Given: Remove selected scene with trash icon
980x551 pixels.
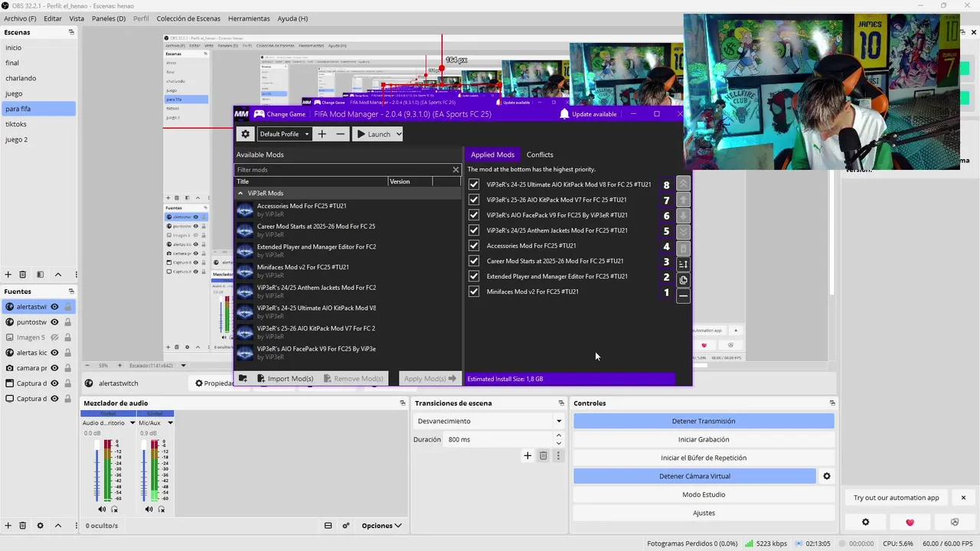Looking at the screenshot, I should (x=22, y=275).
